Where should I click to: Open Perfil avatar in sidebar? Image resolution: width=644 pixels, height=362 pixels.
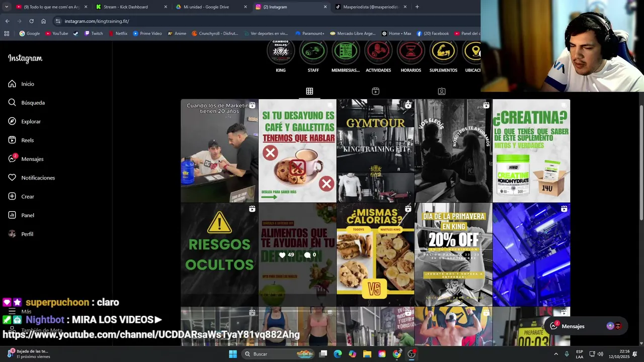12,234
